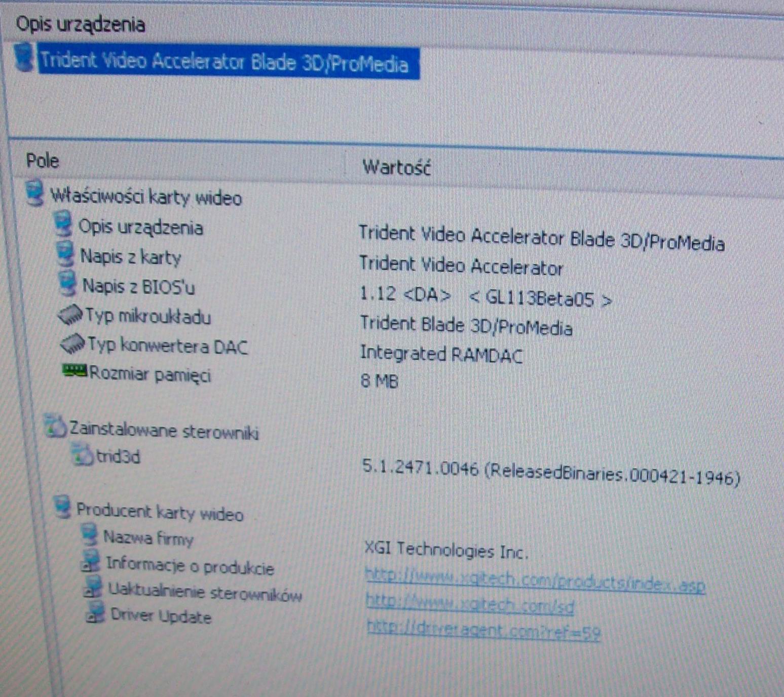Select the trid3d driver row
The width and height of the screenshot is (784, 697).
[x=118, y=457]
